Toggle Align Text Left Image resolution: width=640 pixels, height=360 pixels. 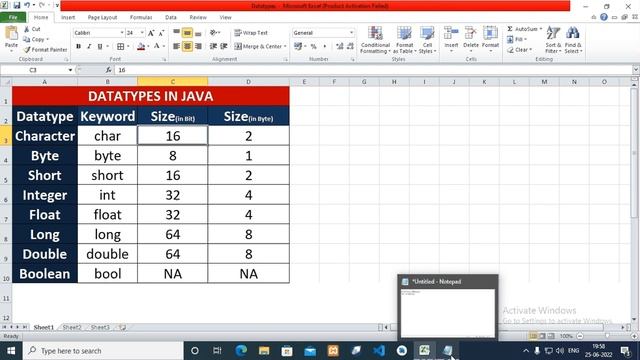coord(176,47)
